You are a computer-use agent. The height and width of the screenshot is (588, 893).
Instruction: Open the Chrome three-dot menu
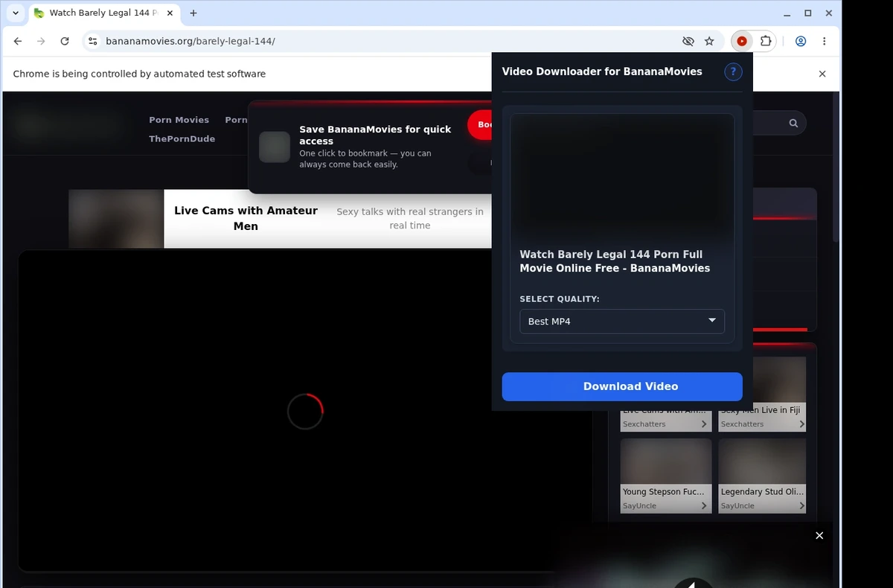825,42
